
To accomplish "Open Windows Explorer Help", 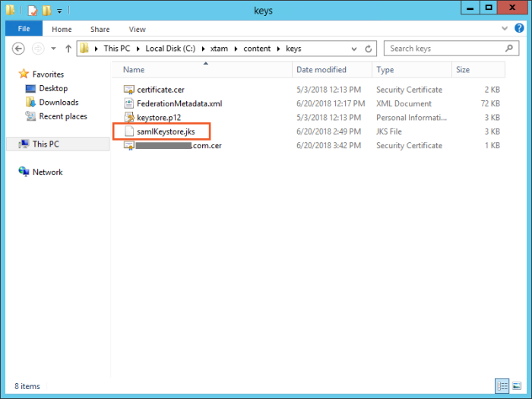I will 518,30.
